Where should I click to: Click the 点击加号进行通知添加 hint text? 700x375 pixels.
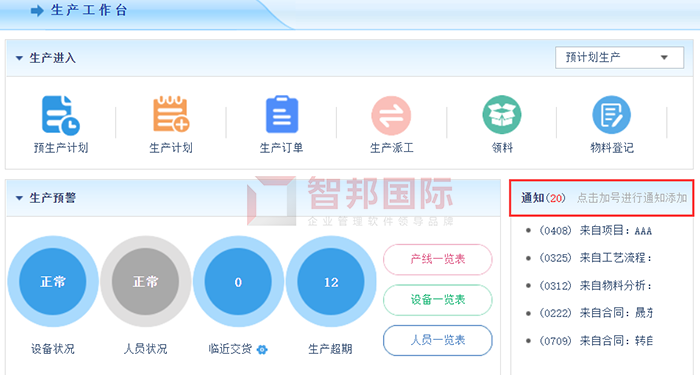click(632, 198)
